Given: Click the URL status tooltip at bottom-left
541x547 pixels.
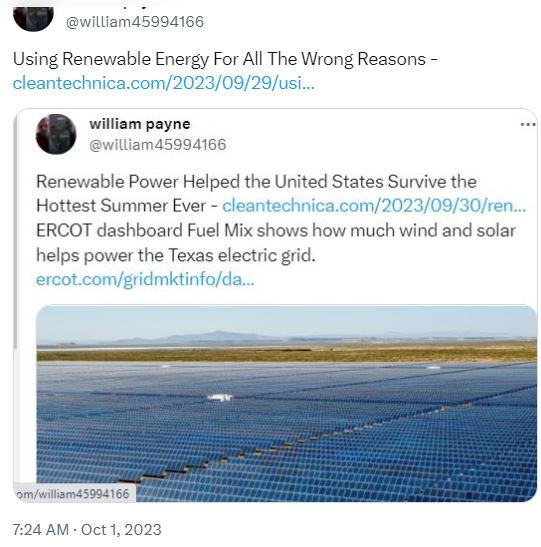Looking at the screenshot, I should (74, 494).
